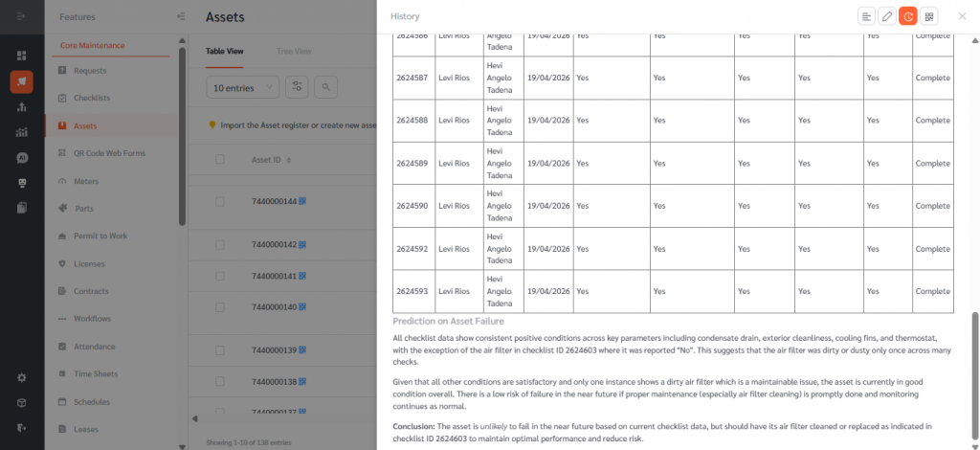Viewport: 980px width, 450px height.
Task: Open the dashboard grid icon
Action: click(x=22, y=56)
